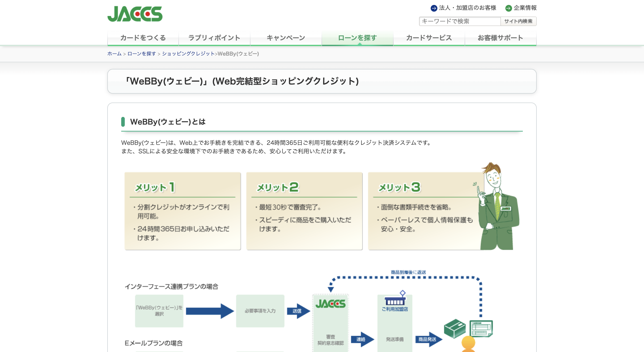Click the green package box icon
The width and height of the screenshot is (644, 352).
point(455,328)
